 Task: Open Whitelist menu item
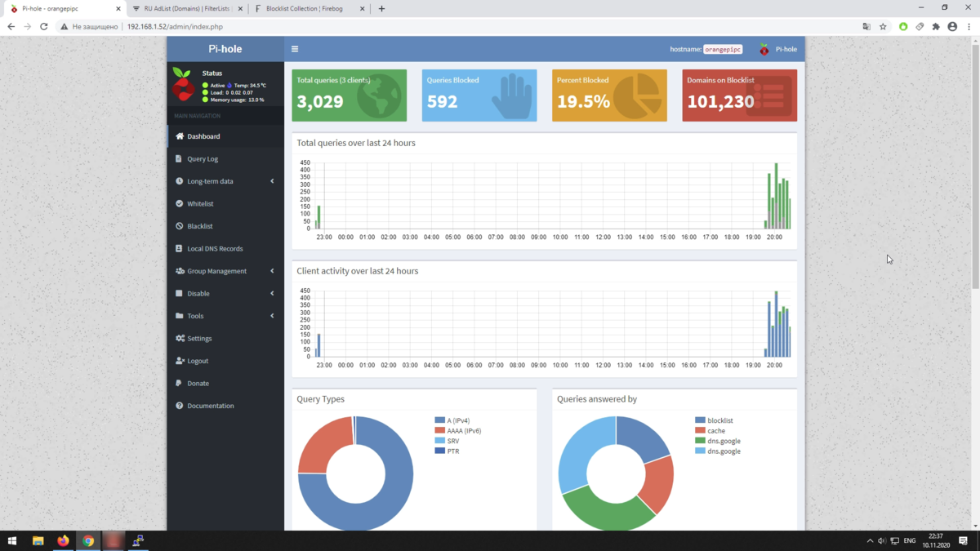coord(225,203)
